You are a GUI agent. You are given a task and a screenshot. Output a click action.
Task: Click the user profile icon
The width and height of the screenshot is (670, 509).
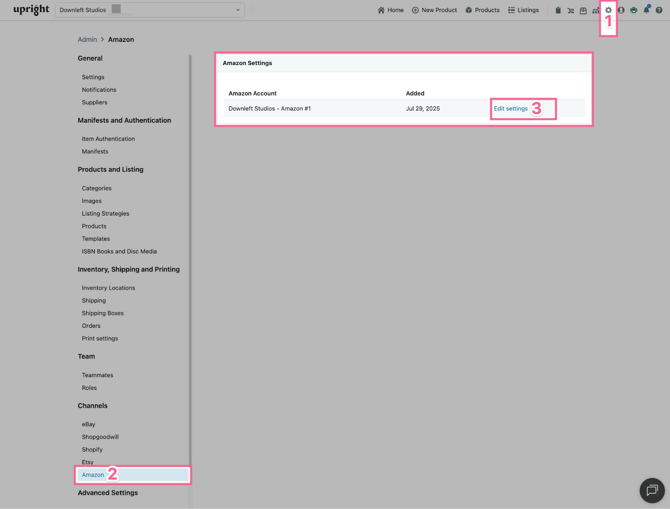pyautogui.click(x=621, y=10)
